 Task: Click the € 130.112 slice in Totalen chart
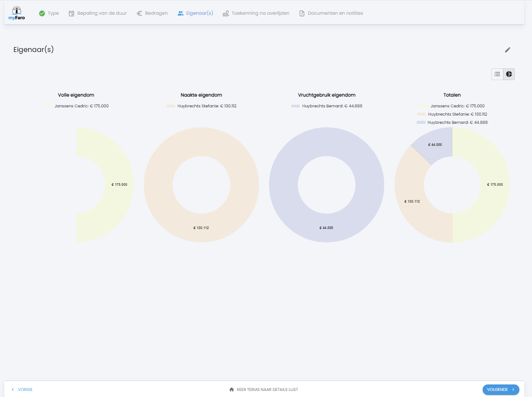pos(412,201)
